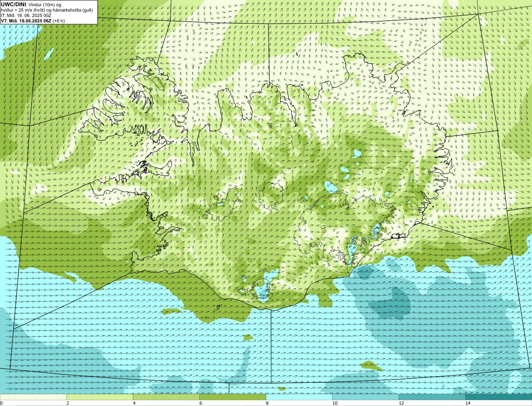Click the legend value label '2'

click(67, 403)
